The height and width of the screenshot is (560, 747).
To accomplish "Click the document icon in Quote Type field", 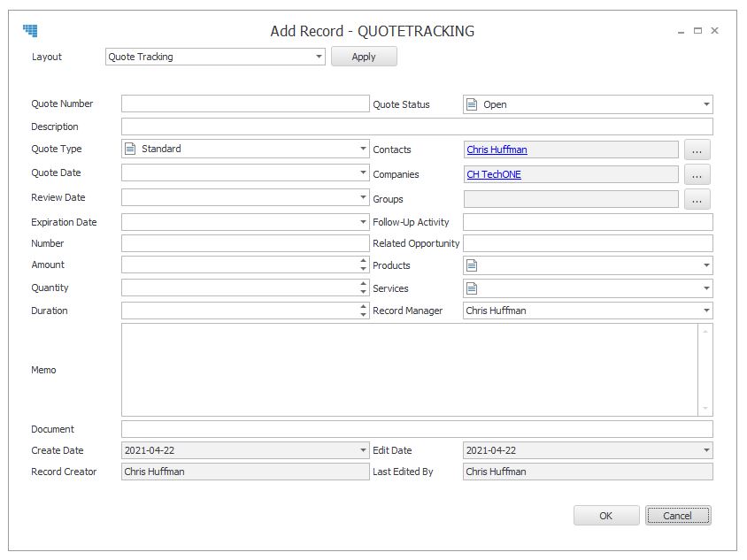I will pos(129,149).
